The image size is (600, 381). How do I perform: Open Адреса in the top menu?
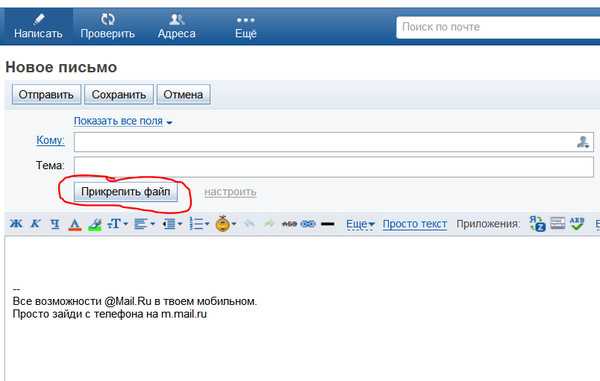[176, 26]
